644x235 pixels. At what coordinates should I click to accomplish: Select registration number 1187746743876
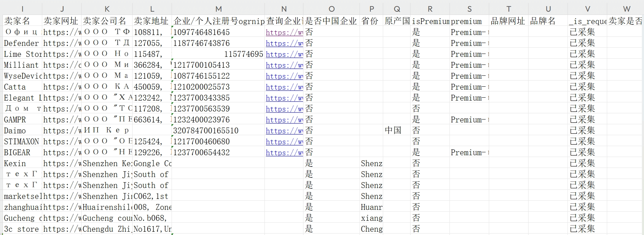[x=218, y=43]
